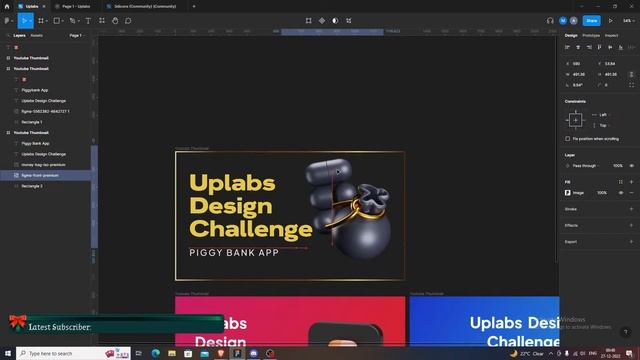Open the zoom percentage dropdown
The height and width of the screenshot is (360, 640).
629,21
